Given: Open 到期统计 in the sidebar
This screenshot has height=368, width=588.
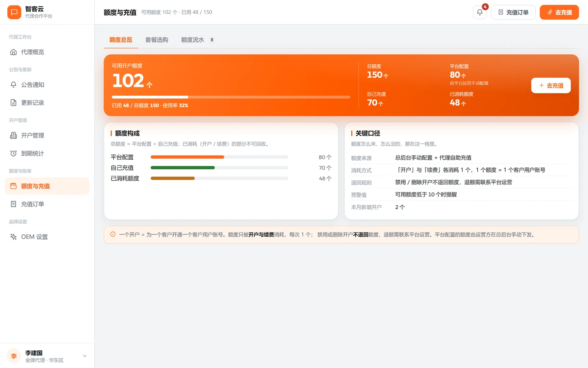Looking at the screenshot, I should pyautogui.click(x=47, y=153).
